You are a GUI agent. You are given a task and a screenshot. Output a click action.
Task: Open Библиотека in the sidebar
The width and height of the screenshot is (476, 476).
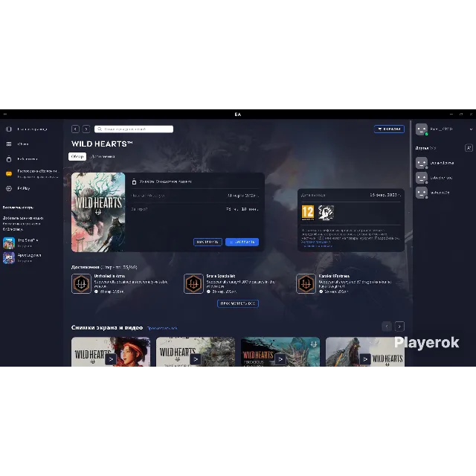tap(28, 159)
